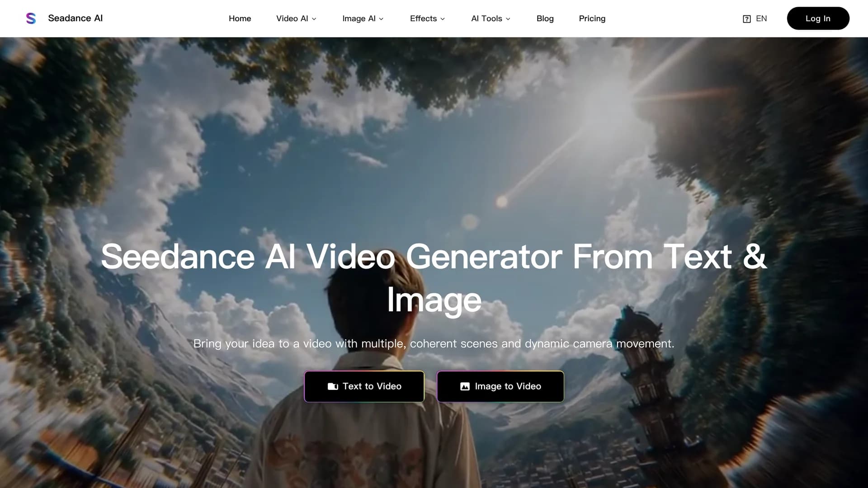Open the Image AI menu
Image resolution: width=868 pixels, height=488 pixels.
363,19
